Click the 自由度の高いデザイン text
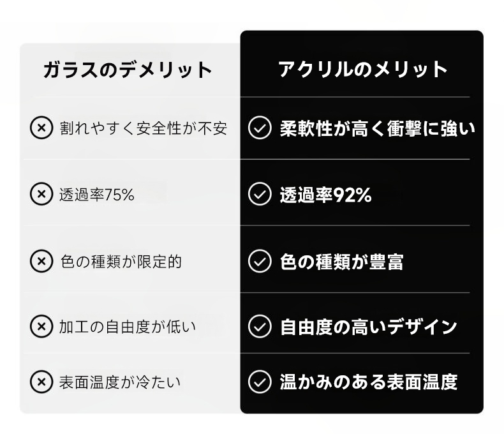Screen dimensions: 504x434 (369, 327)
